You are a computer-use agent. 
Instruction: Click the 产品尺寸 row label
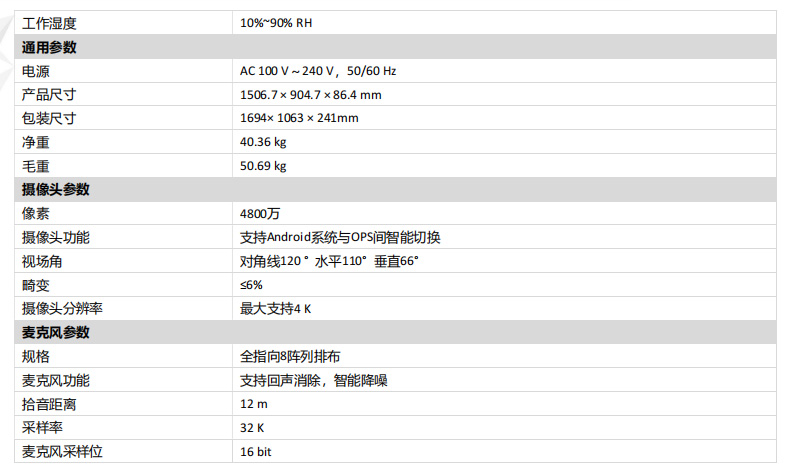49,95
